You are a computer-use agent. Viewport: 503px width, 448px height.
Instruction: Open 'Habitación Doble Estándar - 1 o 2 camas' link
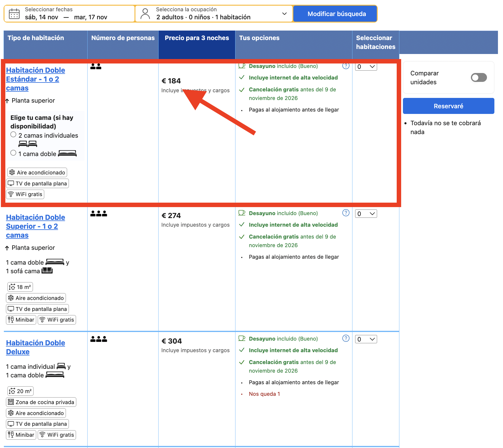click(x=35, y=79)
